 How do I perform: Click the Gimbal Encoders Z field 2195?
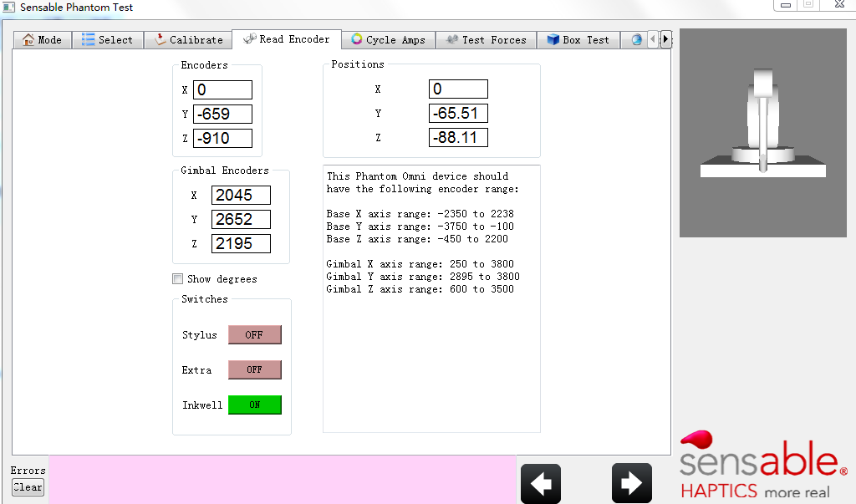pyautogui.click(x=241, y=243)
